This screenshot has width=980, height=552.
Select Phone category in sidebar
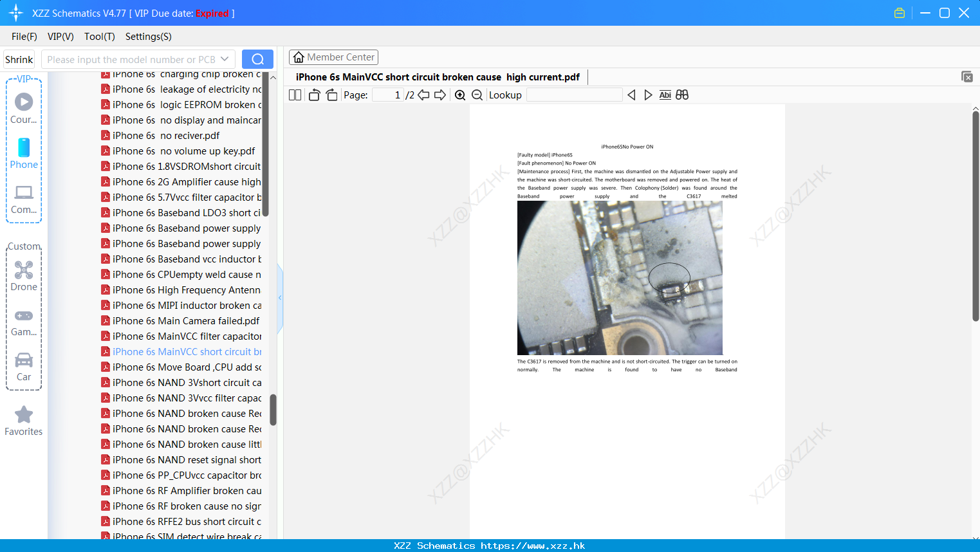coord(24,153)
